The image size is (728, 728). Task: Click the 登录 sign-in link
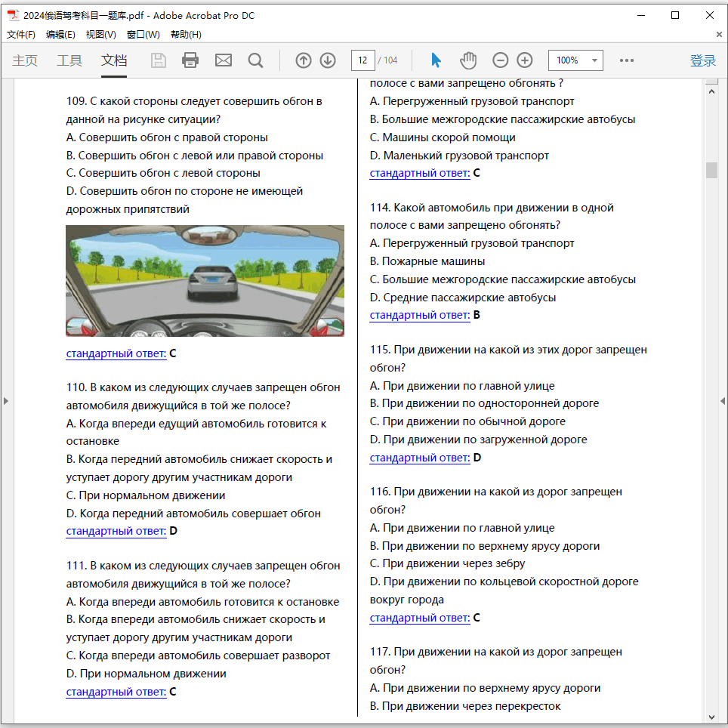(702, 60)
